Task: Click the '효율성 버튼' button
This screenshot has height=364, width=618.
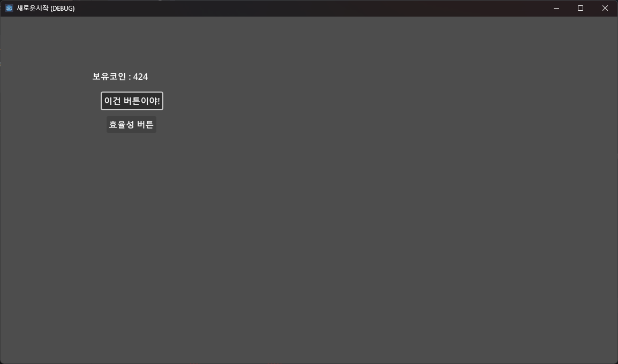Action: (x=131, y=125)
